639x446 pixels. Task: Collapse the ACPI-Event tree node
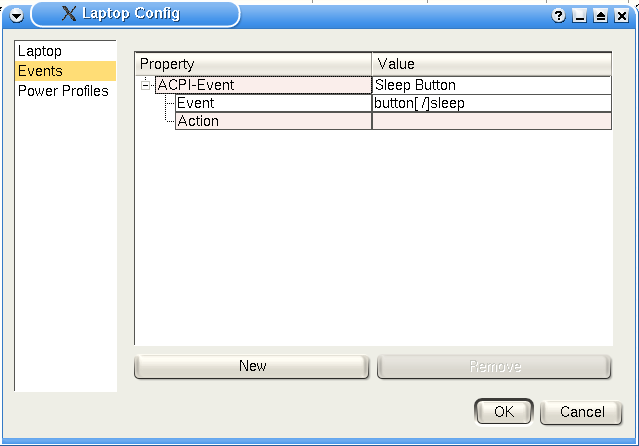click(x=145, y=85)
